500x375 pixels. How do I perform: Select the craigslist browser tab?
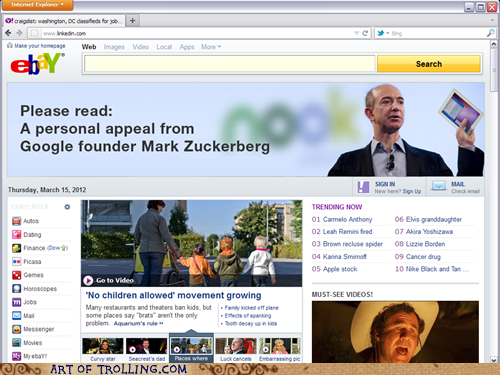(64, 21)
